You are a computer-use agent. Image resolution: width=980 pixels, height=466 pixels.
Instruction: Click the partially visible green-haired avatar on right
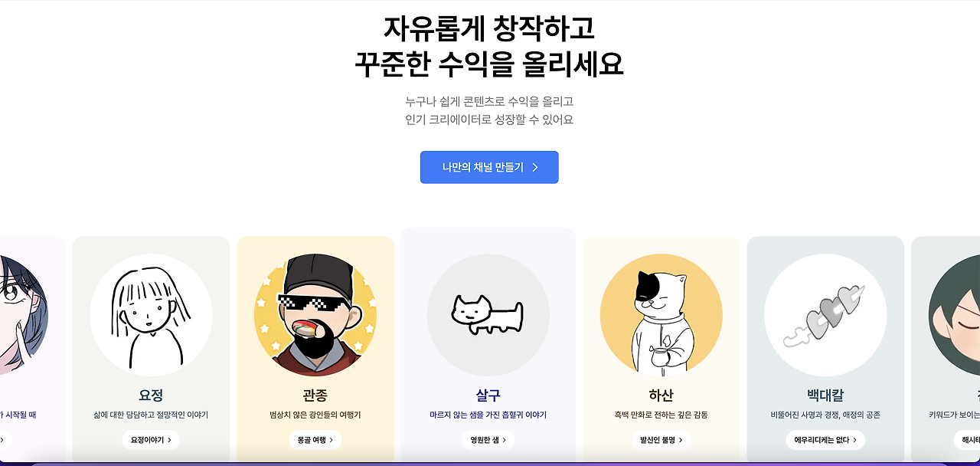[x=954, y=315]
